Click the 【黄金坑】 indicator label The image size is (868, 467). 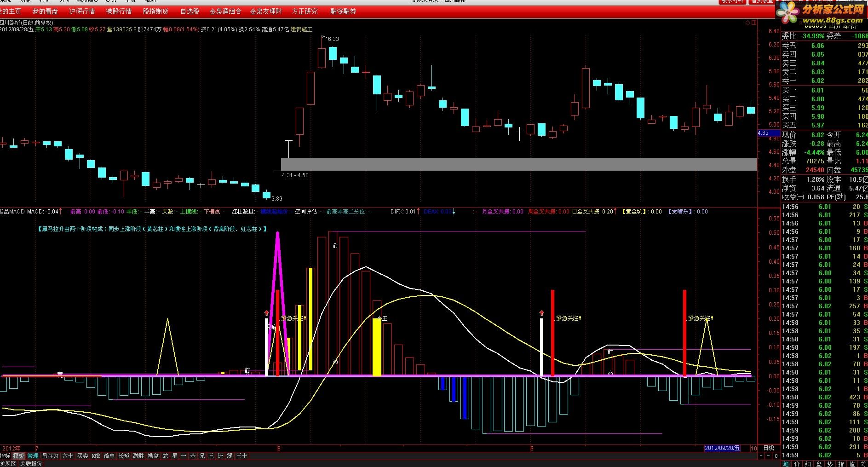click(634, 212)
